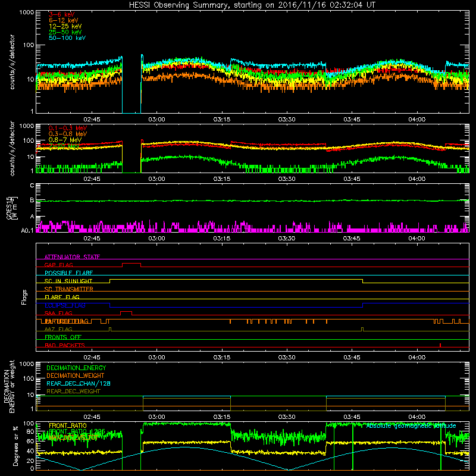Select the overlapping PARTICLE FLAG label
Image resolution: width=476 pixels, height=476 pixels.
(67, 321)
